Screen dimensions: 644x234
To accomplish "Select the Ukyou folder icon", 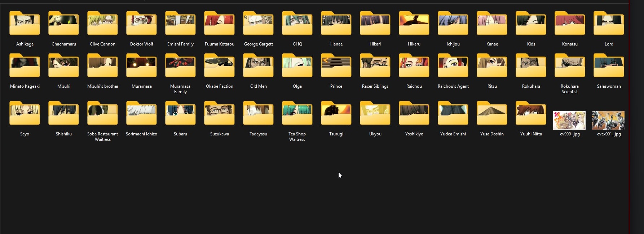I will tap(375, 113).
